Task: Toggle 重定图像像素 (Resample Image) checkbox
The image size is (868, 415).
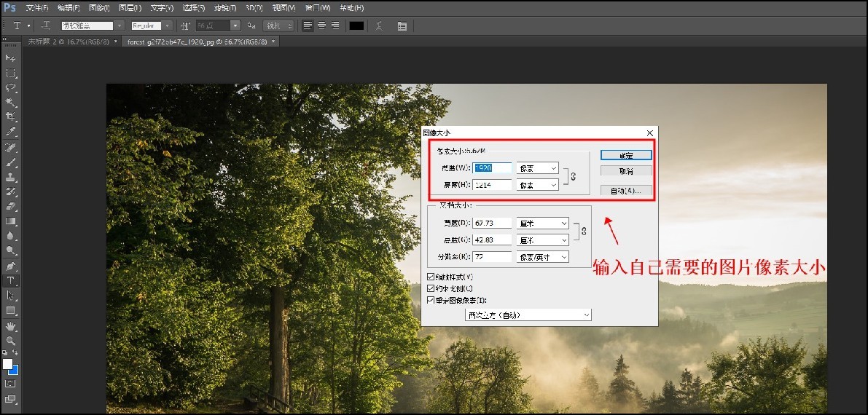Action: 431,300
